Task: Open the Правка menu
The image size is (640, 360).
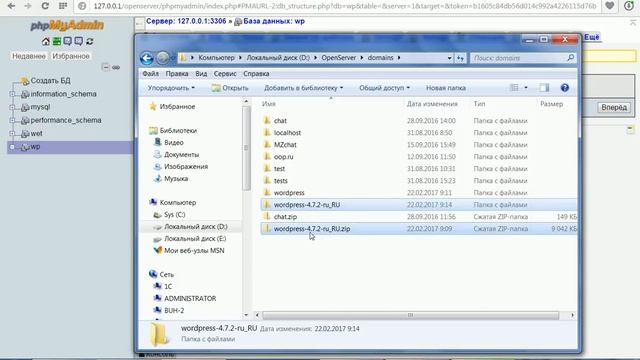Action: click(177, 74)
